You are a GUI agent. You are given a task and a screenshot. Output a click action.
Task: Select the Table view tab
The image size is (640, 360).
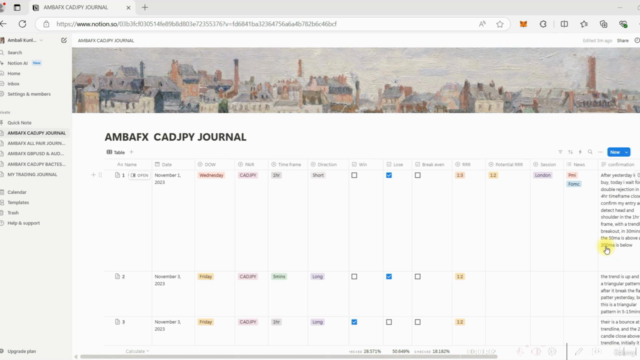(x=116, y=152)
